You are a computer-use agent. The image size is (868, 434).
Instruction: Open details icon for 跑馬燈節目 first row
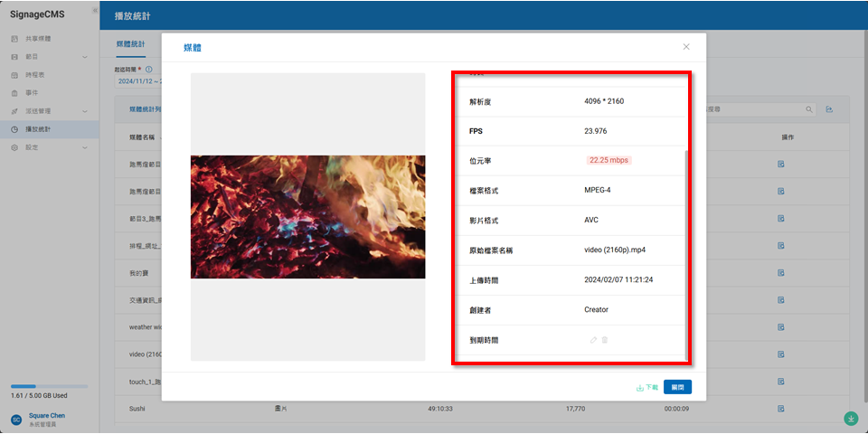click(x=780, y=165)
